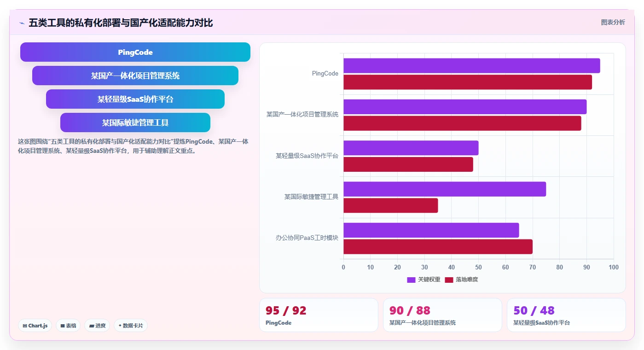
Task: Click purple bar for 某轻量级SaaS协作平台
Action: point(411,148)
